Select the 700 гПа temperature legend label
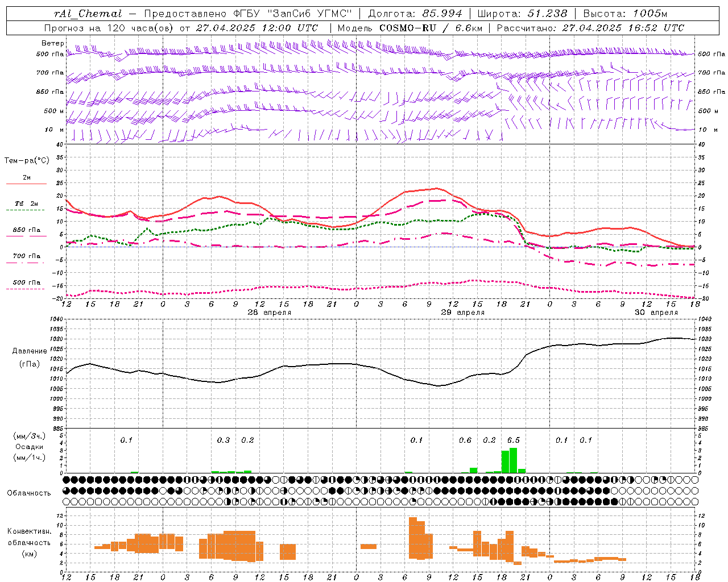Image resolution: width=728 pixels, height=582 pixels. point(26,256)
